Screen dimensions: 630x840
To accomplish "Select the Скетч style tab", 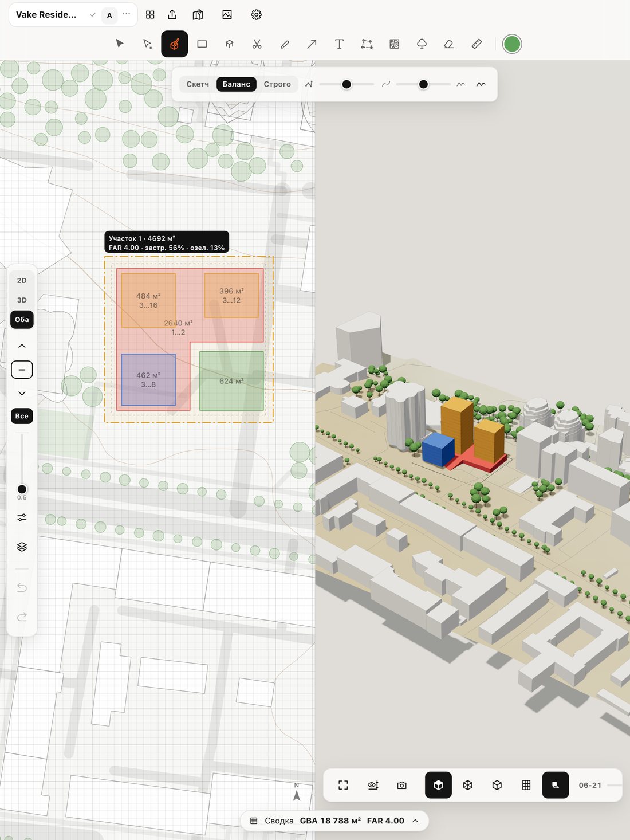I will coord(198,84).
